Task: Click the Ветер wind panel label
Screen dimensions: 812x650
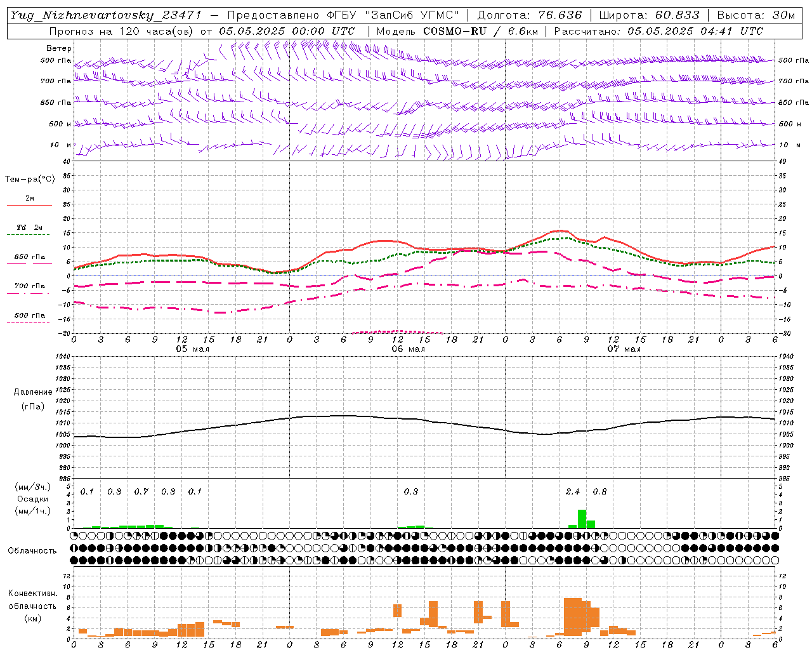Action: (59, 48)
